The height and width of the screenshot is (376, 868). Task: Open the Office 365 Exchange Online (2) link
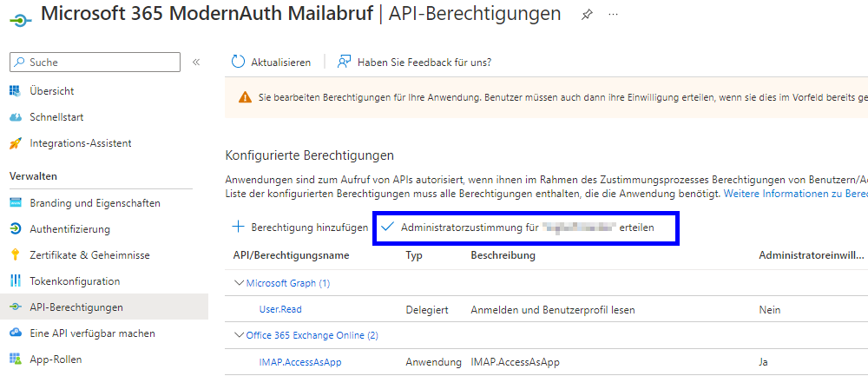pyautogui.click(x=312, y=335)
